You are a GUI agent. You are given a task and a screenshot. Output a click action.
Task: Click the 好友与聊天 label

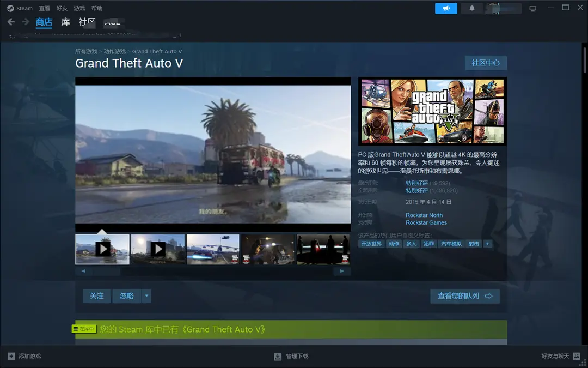tap(555, 356)
